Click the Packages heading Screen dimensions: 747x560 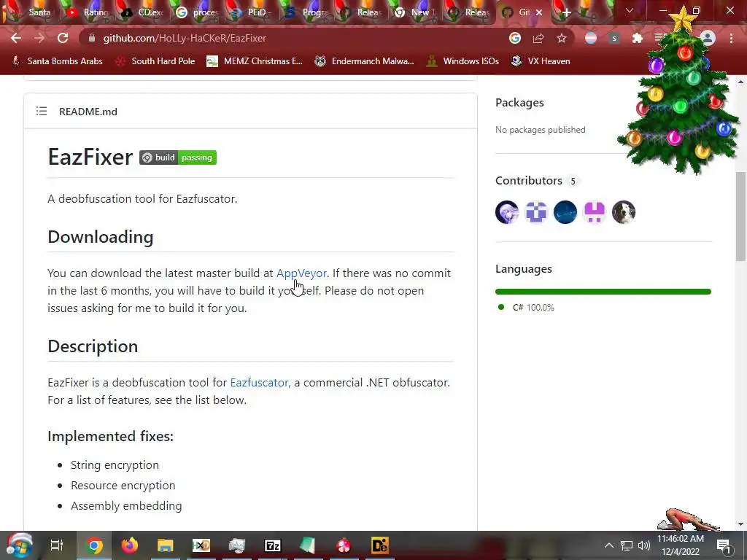(x=519, y=102)
